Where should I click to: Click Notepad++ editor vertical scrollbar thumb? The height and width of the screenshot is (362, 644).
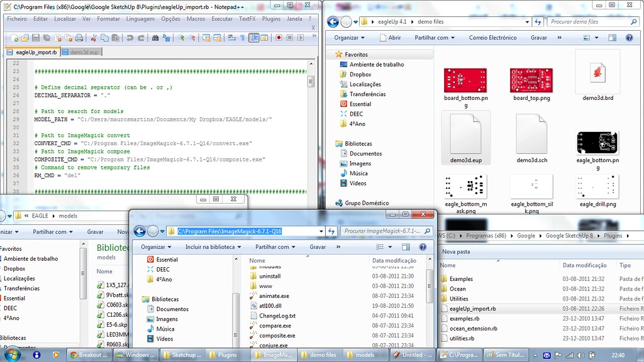311,81
